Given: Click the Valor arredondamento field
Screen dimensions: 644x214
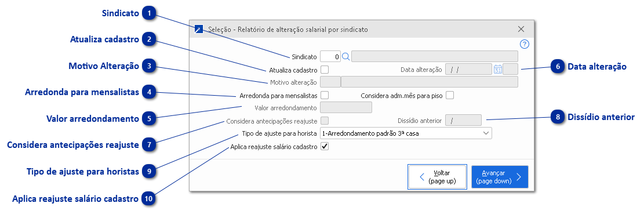Looking at the screenshot, I should (346, 108).
